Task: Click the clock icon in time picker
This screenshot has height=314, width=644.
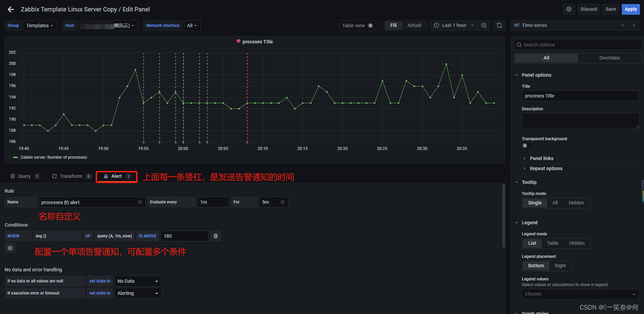Action: pos(436,26)
